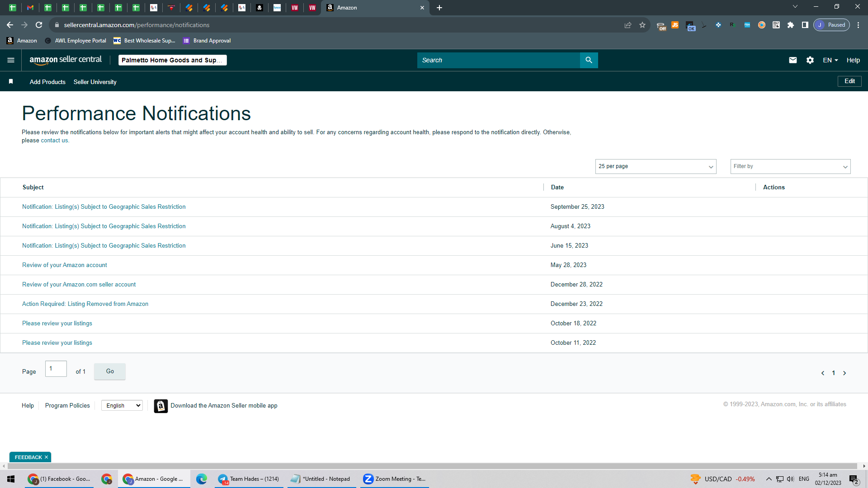The width and height of the screenshot is (868, 488).
Task: Open Download the Amazon Seller mobile app
Action: pyautogui.click(x=224, y=406)
